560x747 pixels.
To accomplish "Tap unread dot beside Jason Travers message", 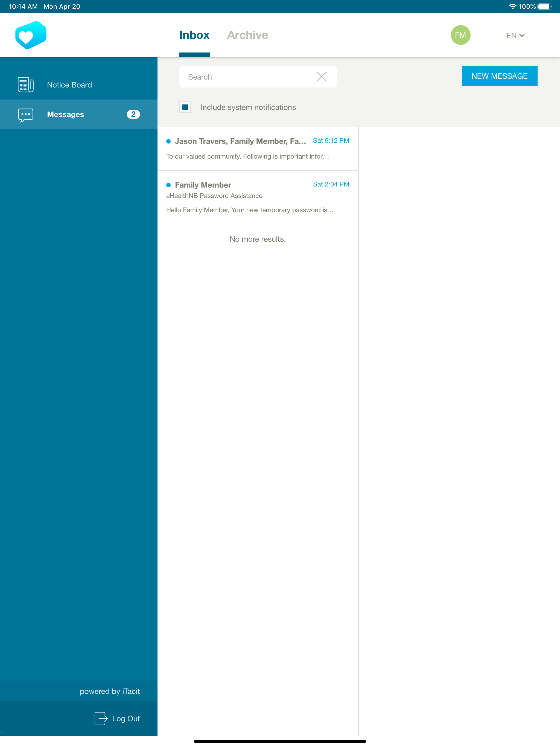I will pos(168,141).
